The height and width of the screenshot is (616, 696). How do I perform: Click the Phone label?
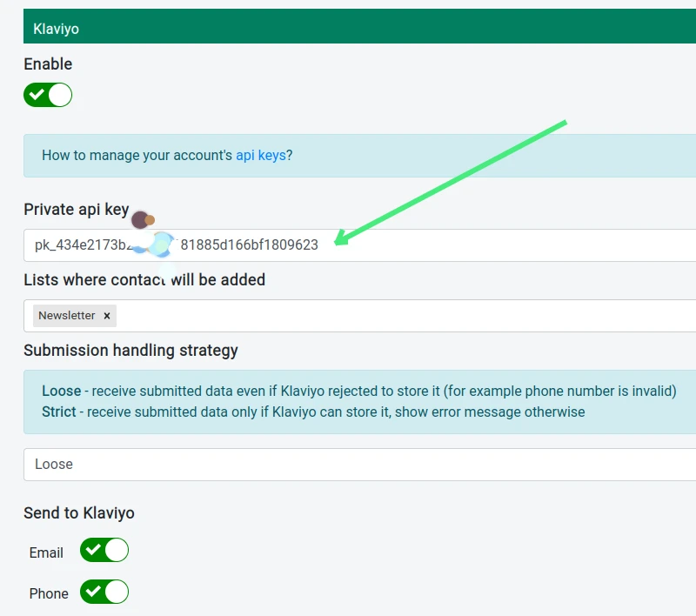(x=49, y=593)
